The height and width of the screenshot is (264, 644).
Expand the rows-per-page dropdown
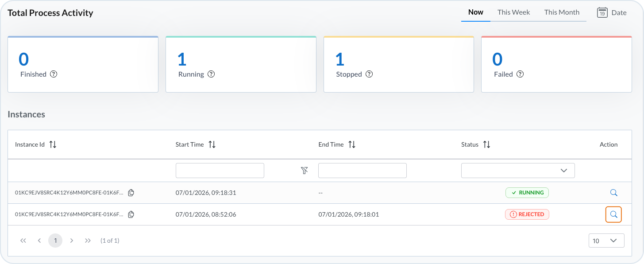point(606,241)
